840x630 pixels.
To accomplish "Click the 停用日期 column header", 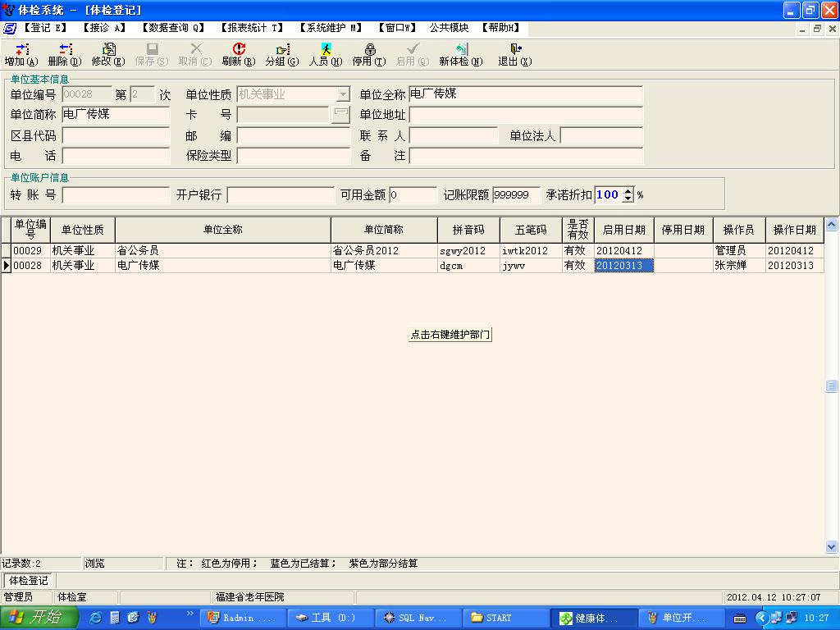I will (x=683, y=230).
